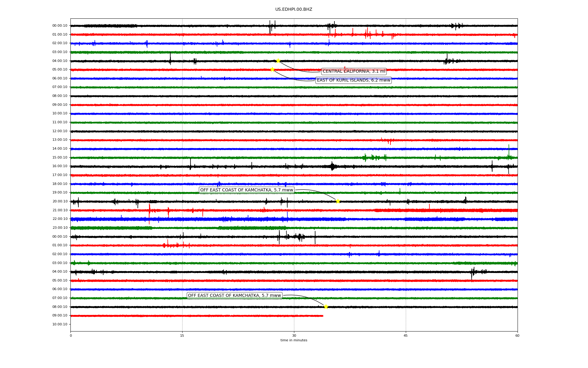
Task: Click the yellow star on the 04:00:10 black trace
Action: [278, 61]
